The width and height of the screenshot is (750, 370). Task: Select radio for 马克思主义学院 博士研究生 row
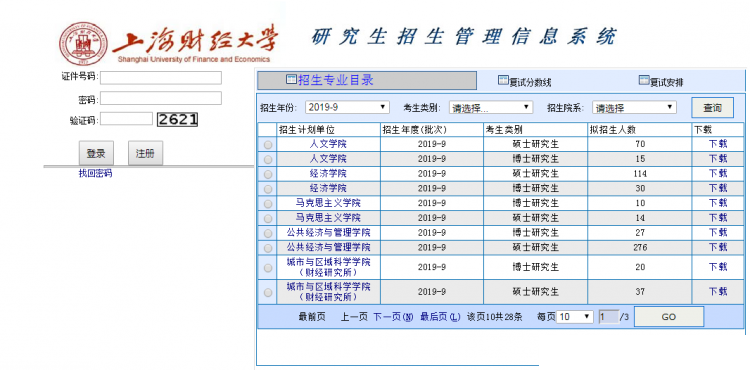pyautogui.click(x=268, y=204)
